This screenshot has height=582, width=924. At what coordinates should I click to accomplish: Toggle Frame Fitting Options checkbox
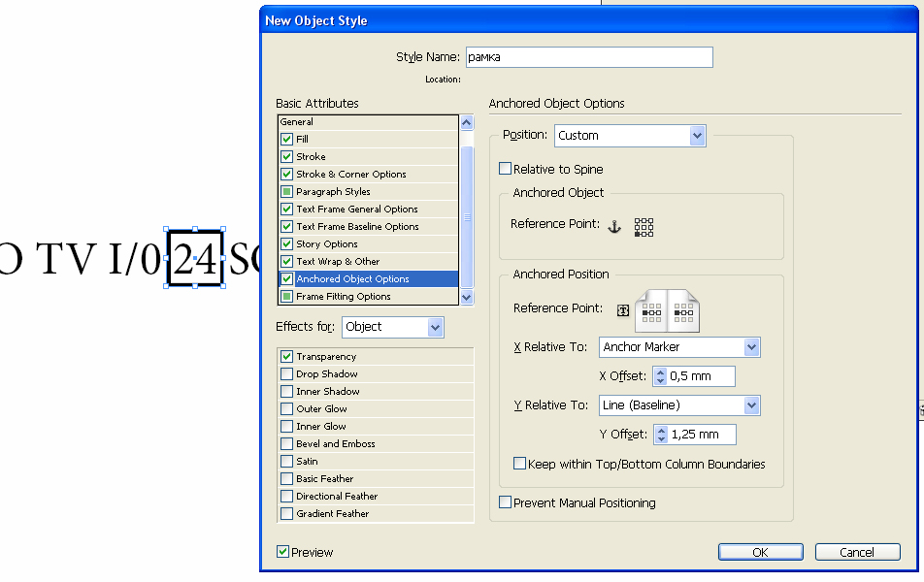tap(287, 296)
